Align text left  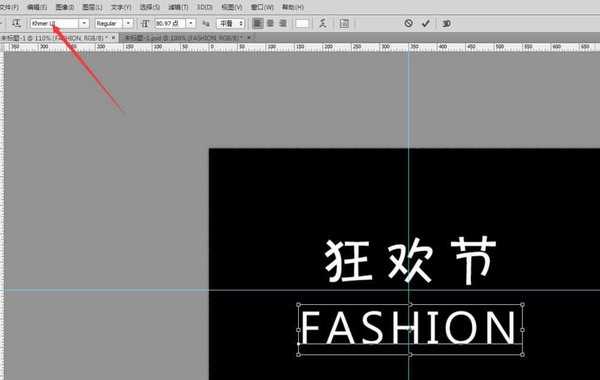click(x=258, y=24)
